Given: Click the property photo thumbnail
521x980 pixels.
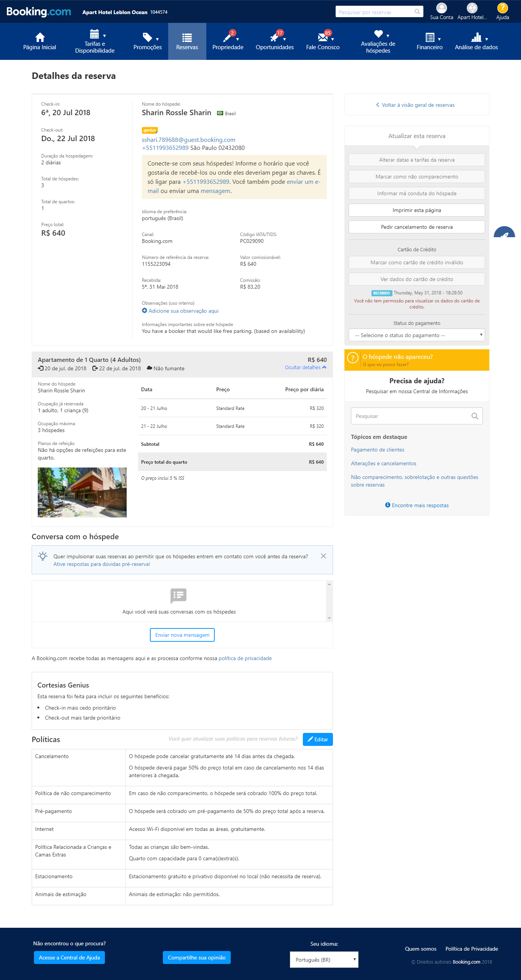Looking at the screenshot, I should (x=82, y=492).
